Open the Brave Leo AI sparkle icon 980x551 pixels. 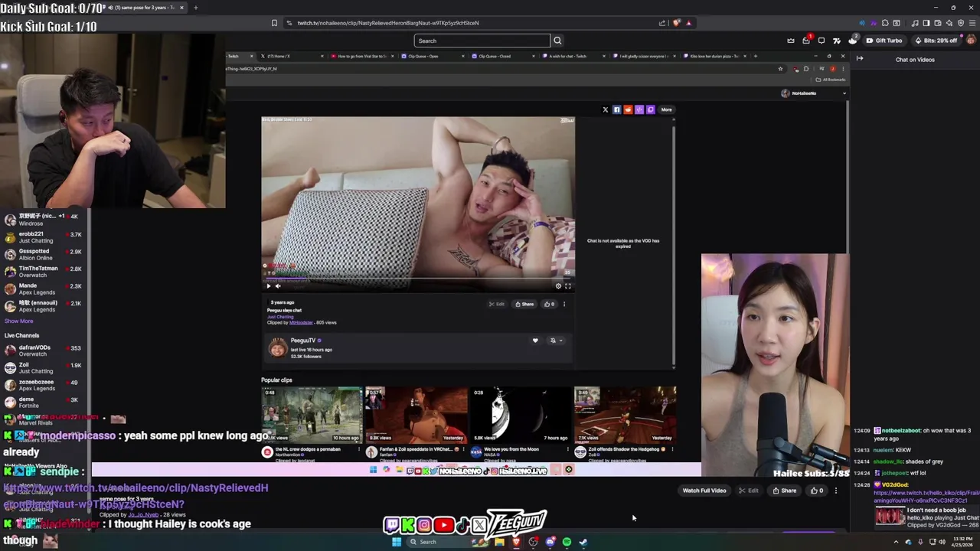click(x=949, y=23)
